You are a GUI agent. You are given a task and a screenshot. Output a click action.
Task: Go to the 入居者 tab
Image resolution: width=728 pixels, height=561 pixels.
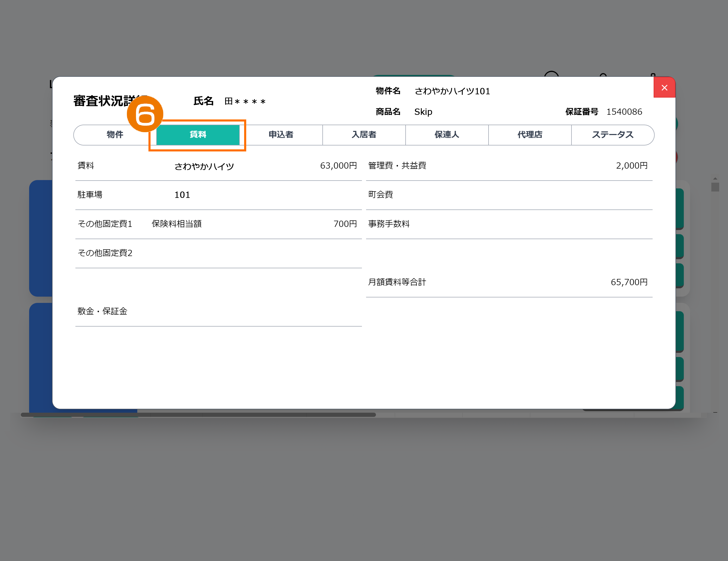pyautogui.click(x=364, y=135)
